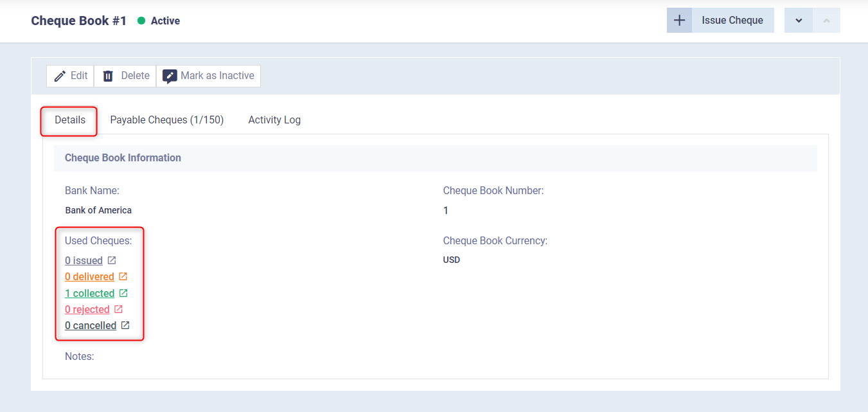The image size is (868, 412).
Task: Open the Activity Log tab
Action: pos(274,120)
